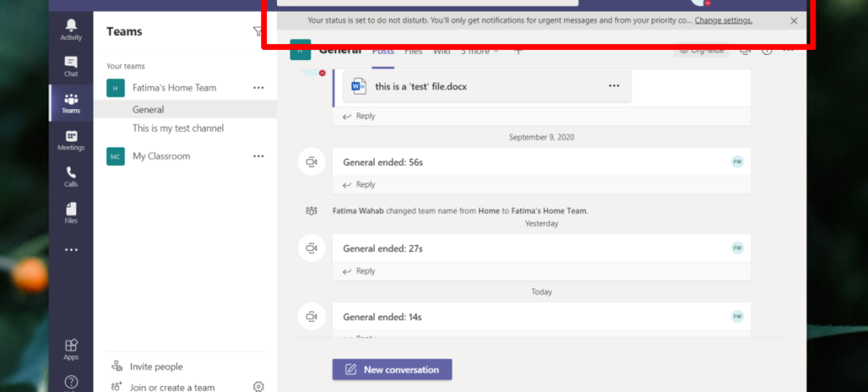
Task: Open more options for Fatima's Home Team
Action: tap(259, 88)
